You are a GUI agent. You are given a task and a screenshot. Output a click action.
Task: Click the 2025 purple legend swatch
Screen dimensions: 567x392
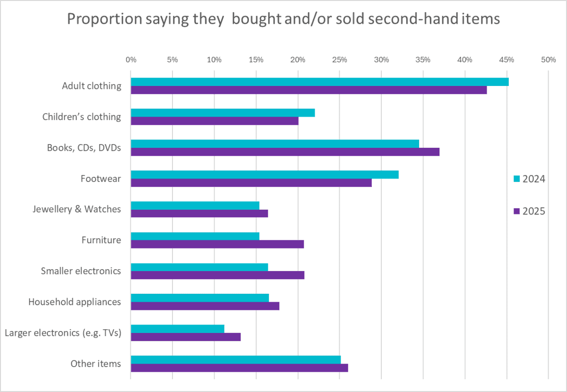[x=516, y=212]
